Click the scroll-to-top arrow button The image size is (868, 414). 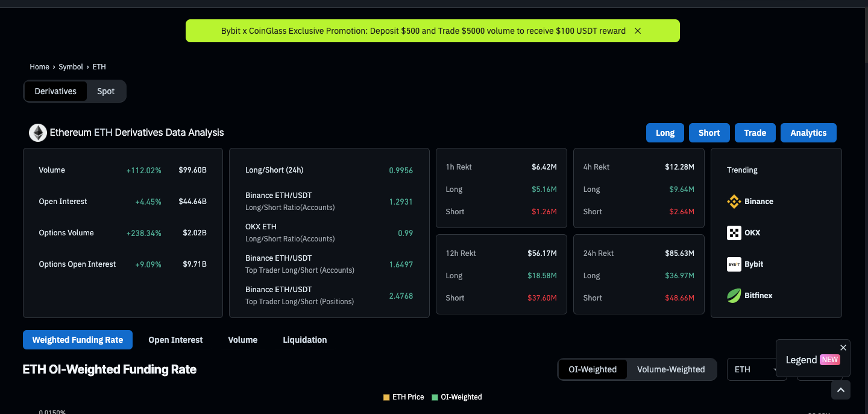click(x=841, y=390)
